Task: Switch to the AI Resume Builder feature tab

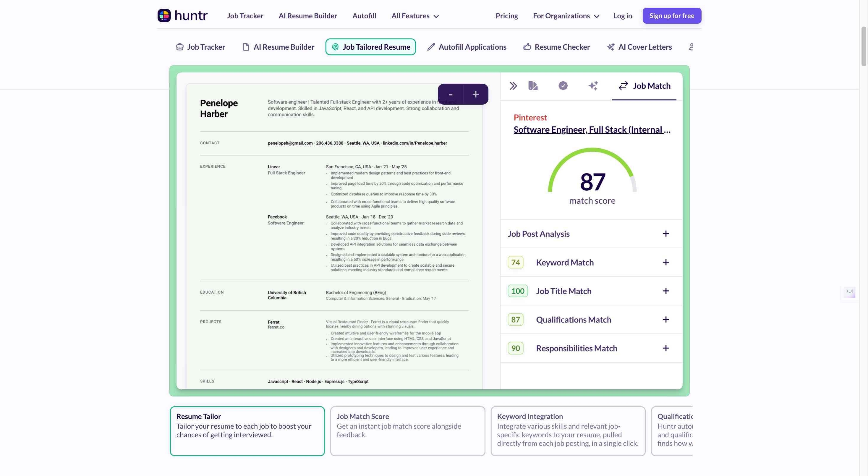Action: (x=279, y=47)
